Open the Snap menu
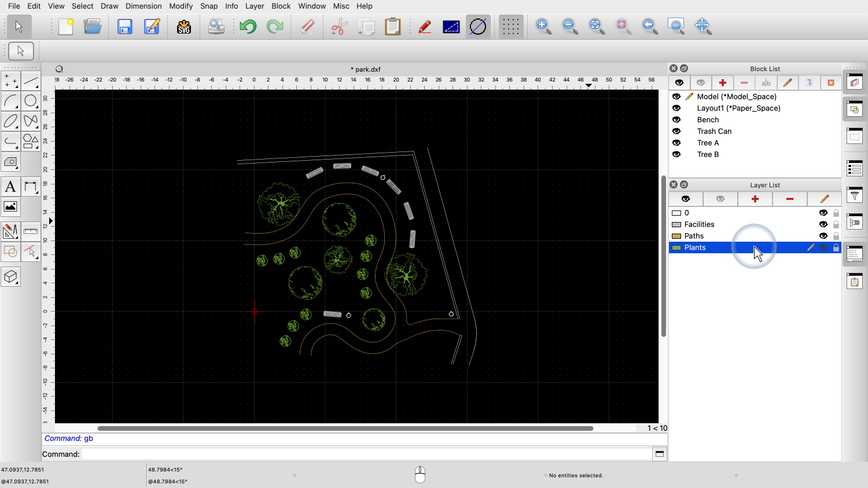 [209, 6]
